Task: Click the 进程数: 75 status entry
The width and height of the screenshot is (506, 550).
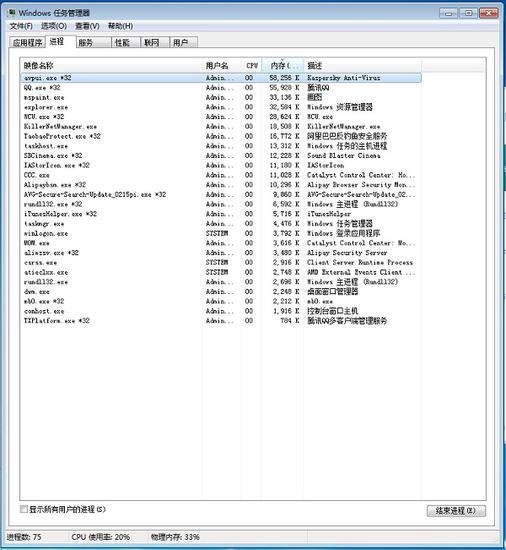Action: coord(24,537)
